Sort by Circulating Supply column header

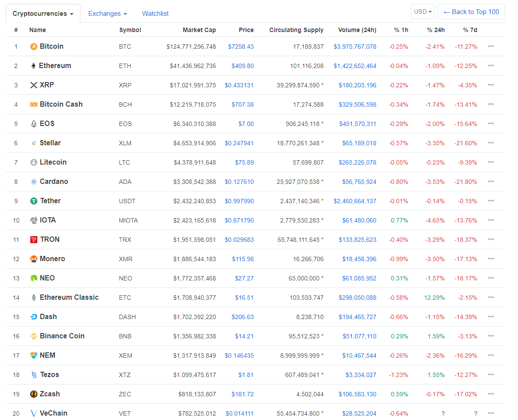click(x=296, y=30)
